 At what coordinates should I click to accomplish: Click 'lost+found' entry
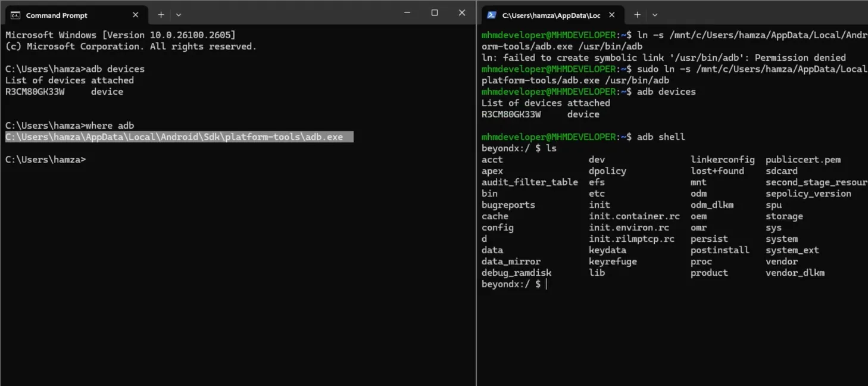pos(717,171)
